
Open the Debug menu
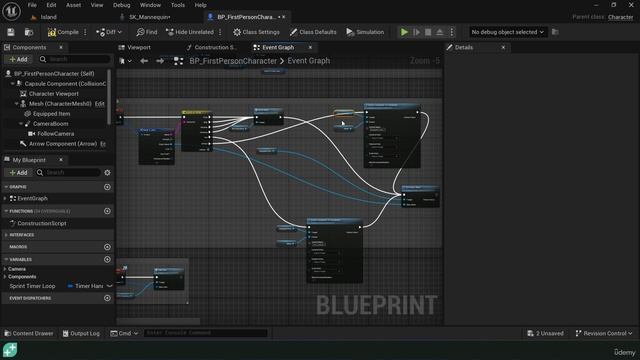tap(121, 5)
